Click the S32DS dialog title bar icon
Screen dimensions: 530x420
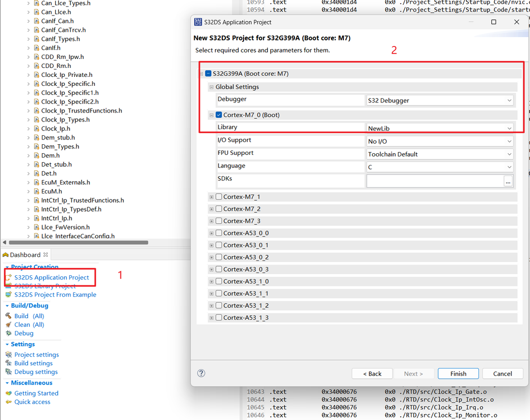tap(198, 22)
